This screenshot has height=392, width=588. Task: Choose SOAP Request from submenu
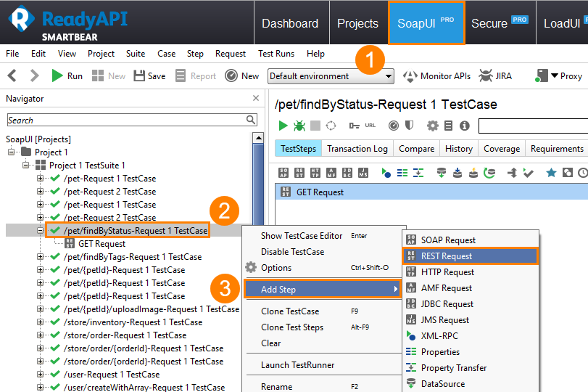pyautogui.click(x=471, y=240)
